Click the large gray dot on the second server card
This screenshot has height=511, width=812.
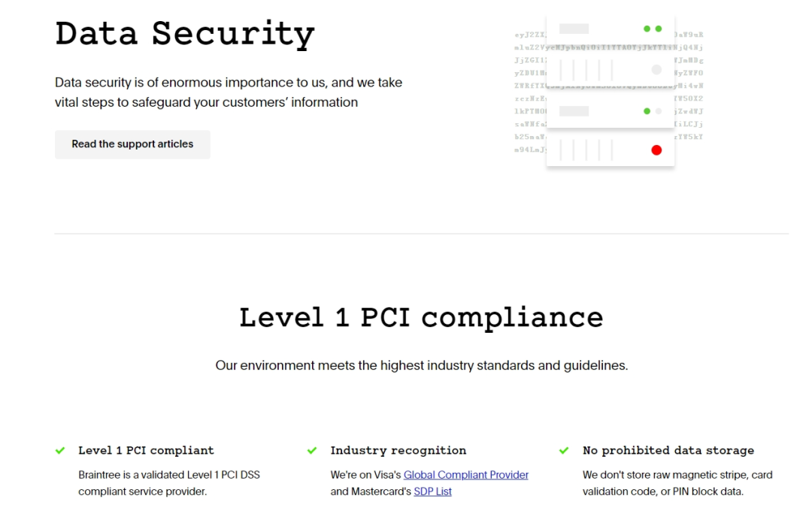656,70
